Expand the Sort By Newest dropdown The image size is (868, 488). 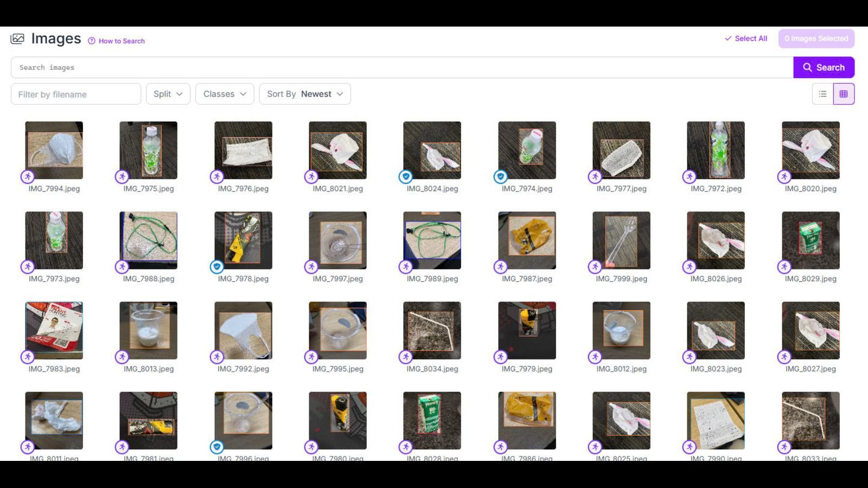tap(305, 94)
